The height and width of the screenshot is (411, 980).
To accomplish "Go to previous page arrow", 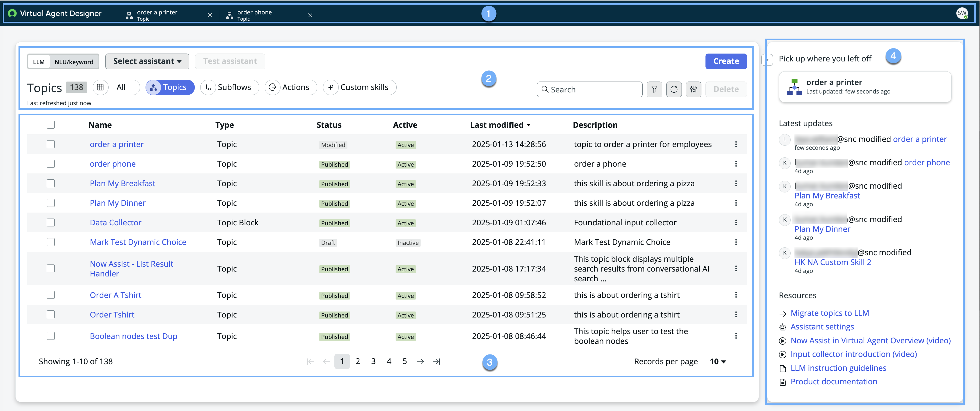I will [326, 362].
